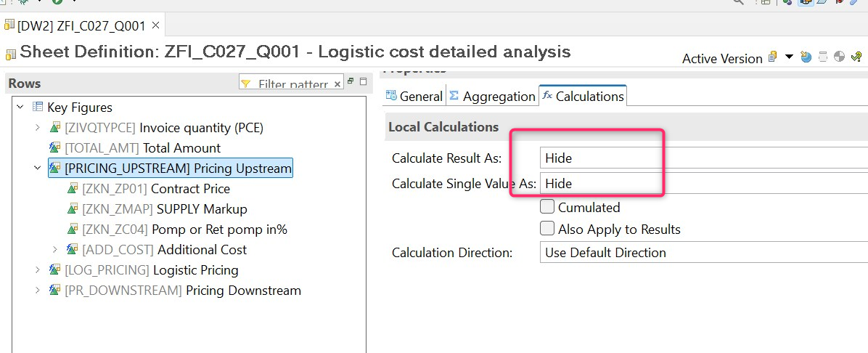The width and height of the screenshot is (868, 353).
Task: Clear the filter pattern with the X
Action: coord(337,84)
